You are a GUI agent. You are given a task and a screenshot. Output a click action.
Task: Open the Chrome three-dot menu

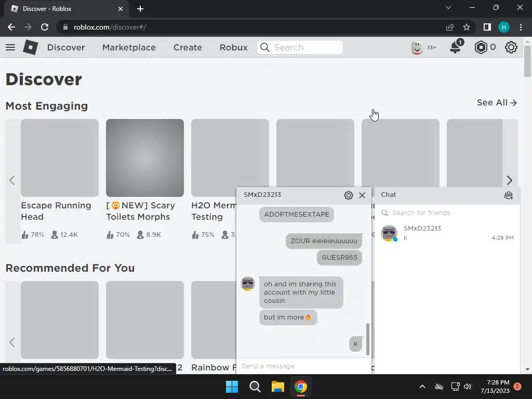521,27
